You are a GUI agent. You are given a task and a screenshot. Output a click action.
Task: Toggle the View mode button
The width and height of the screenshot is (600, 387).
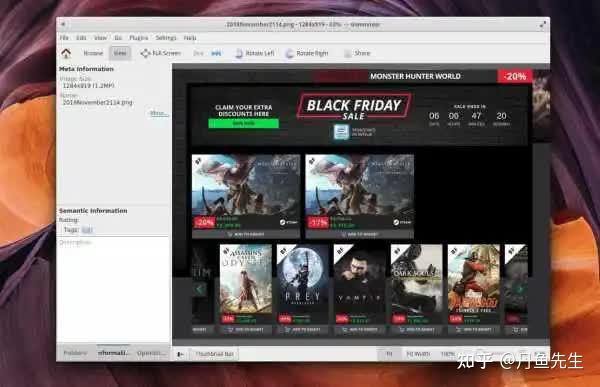[120, 53]
